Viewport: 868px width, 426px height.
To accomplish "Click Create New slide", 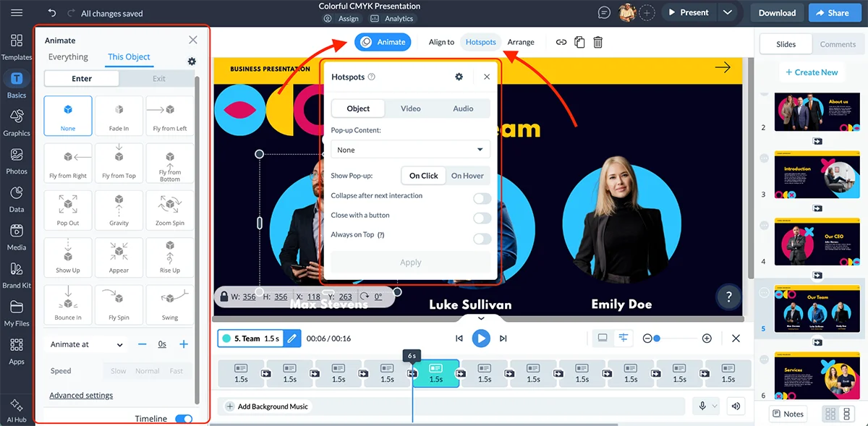I will pos(812,72).
